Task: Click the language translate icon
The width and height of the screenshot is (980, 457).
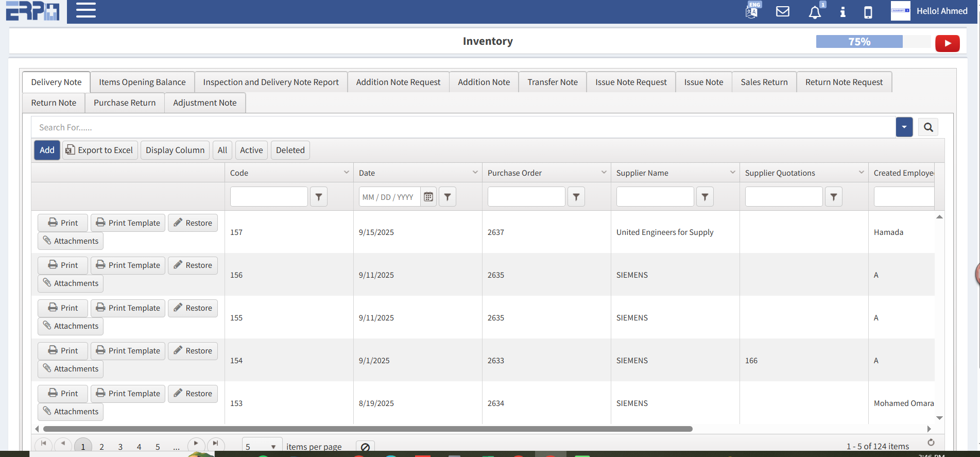Action: pos(752,11)
